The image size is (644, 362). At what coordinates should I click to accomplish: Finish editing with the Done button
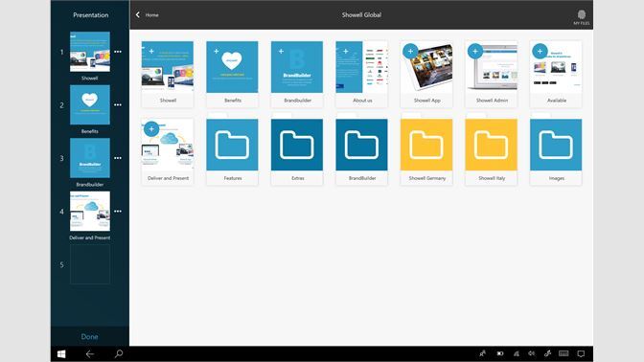(x=89, y=336)
